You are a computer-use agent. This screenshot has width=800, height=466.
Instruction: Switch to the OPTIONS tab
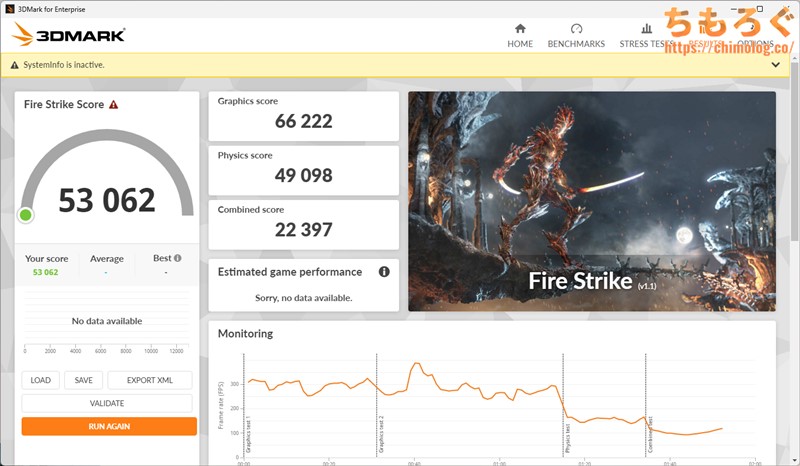point(756,44)
